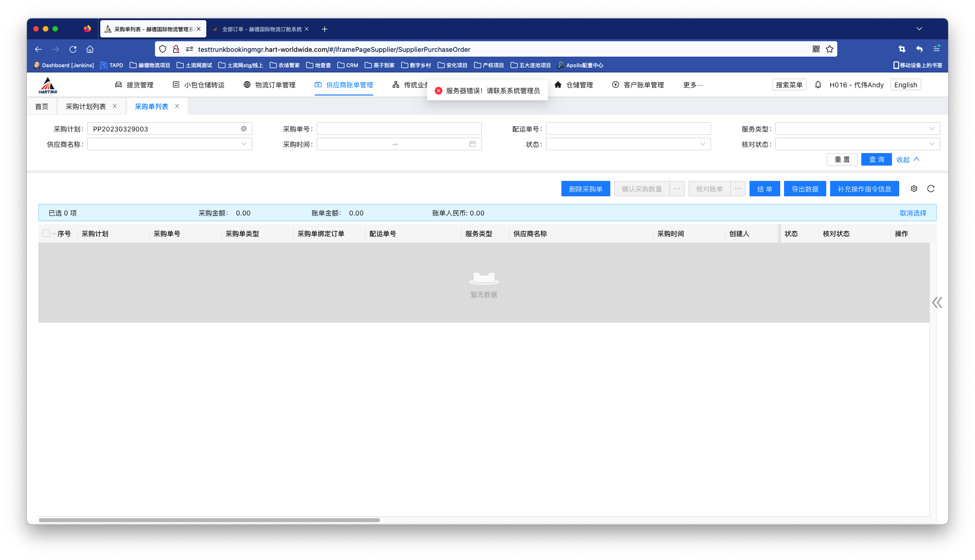Screen dimensions: 975x560
Task: Click the horizontal table scrollbar
Action: [209, 520]
